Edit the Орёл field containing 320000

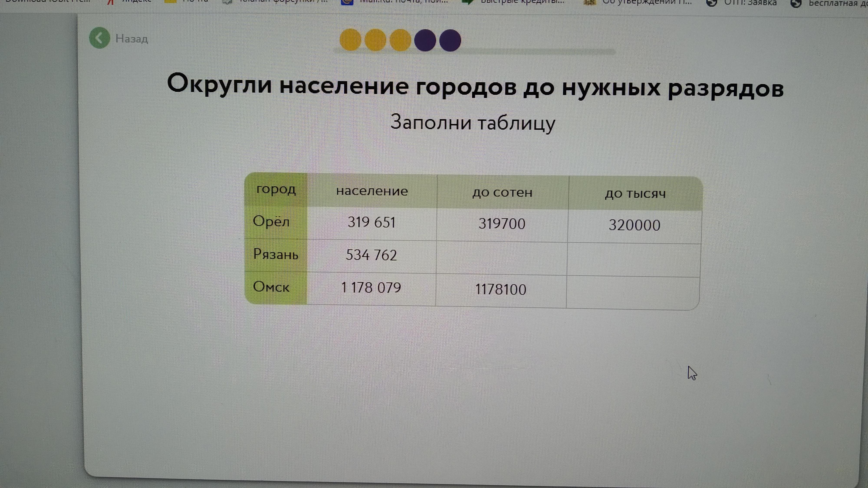634,225
